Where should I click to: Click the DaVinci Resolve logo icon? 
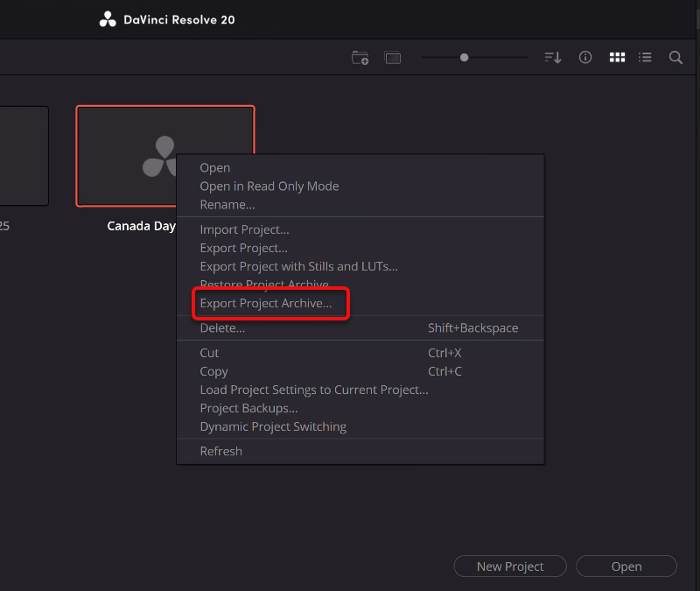108,19
